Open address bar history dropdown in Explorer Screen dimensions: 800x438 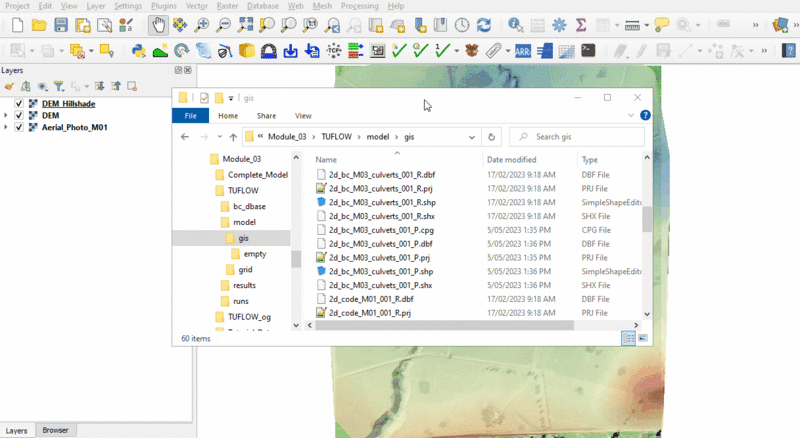pyautogui.click(x=472, y=136)
